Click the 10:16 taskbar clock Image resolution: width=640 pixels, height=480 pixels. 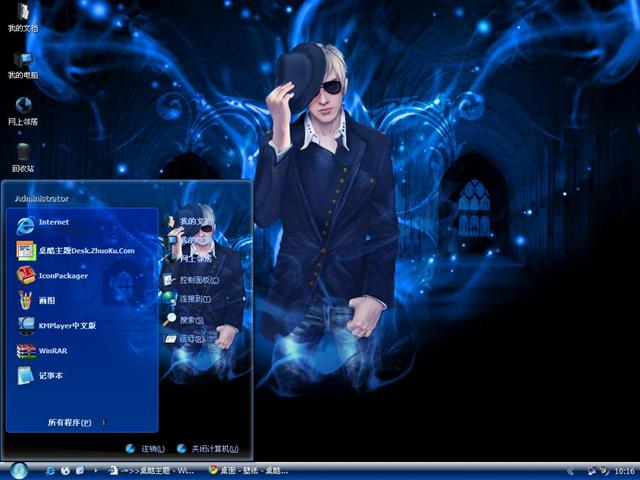(x=624, y=471)
